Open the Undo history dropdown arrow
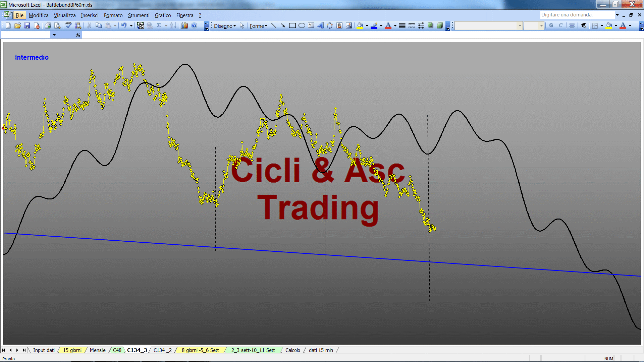Viewport: 644px width, 362px height. coord(131,25)
